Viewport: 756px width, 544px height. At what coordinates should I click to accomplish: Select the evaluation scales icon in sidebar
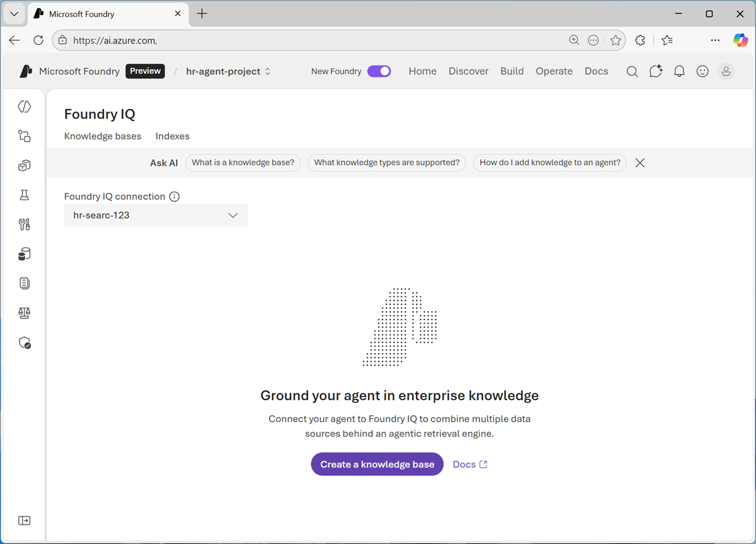[24, 313]
